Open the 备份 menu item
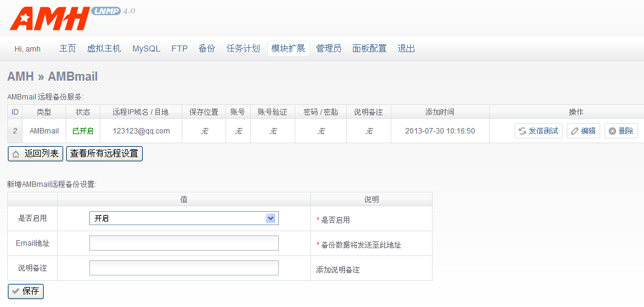The height and width of the screenshot is (307, 644). [x=207, y=49]
